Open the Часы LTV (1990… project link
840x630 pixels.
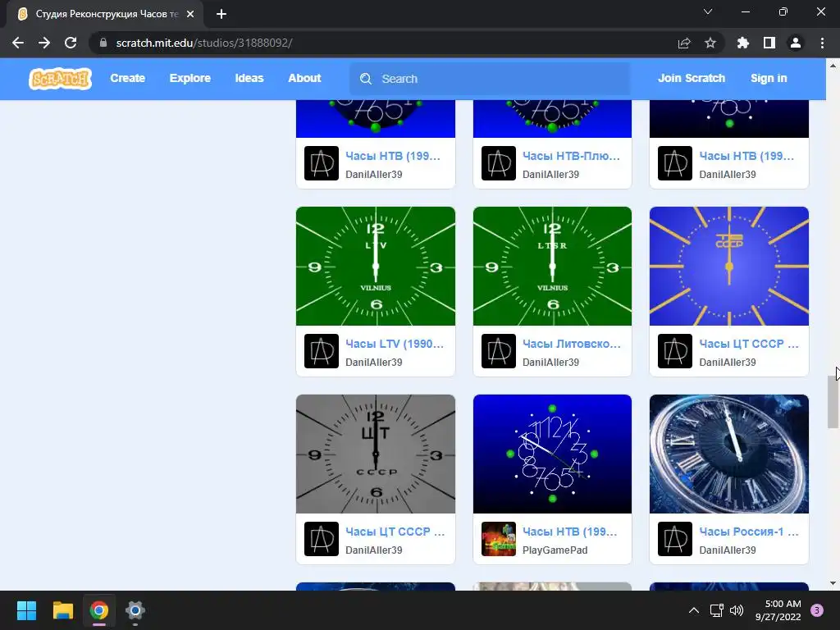tap(395, 344)
